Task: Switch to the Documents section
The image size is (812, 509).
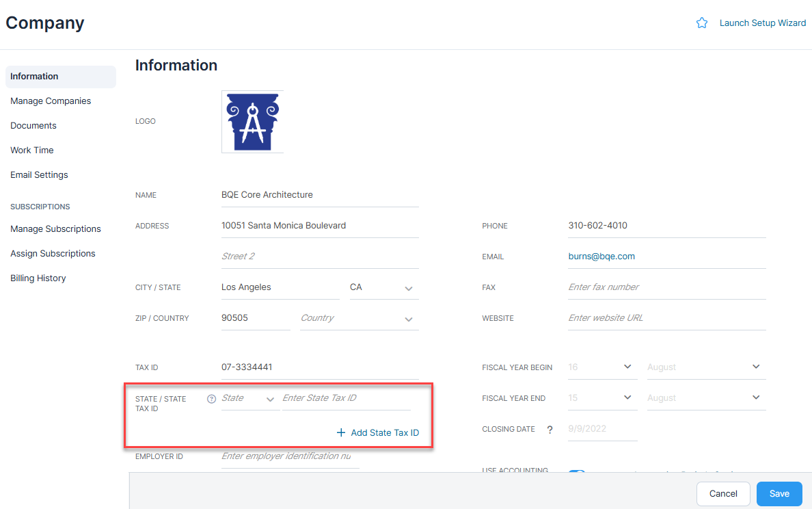Action: 33,125
